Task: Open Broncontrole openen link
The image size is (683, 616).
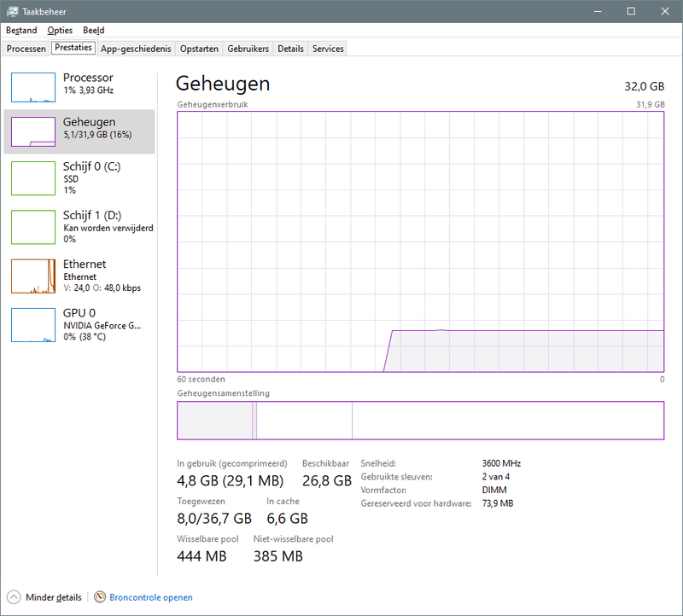Action: tap(151, 597)
